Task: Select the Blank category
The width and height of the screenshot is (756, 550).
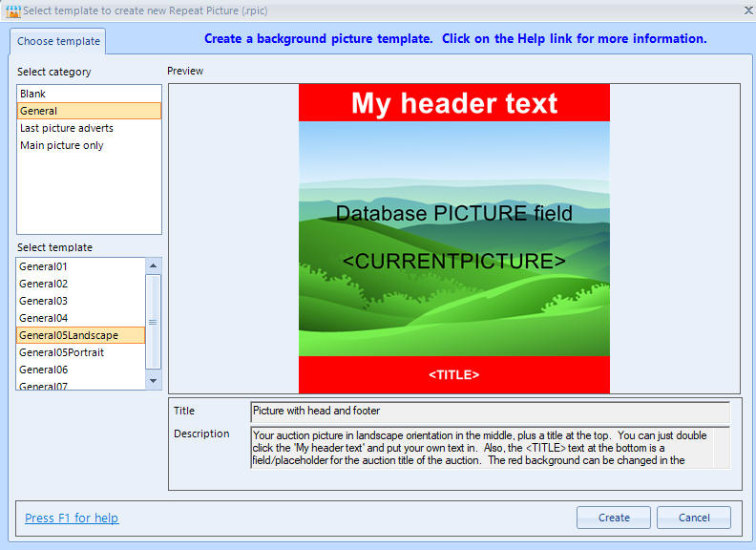Action: pos(89,94)
